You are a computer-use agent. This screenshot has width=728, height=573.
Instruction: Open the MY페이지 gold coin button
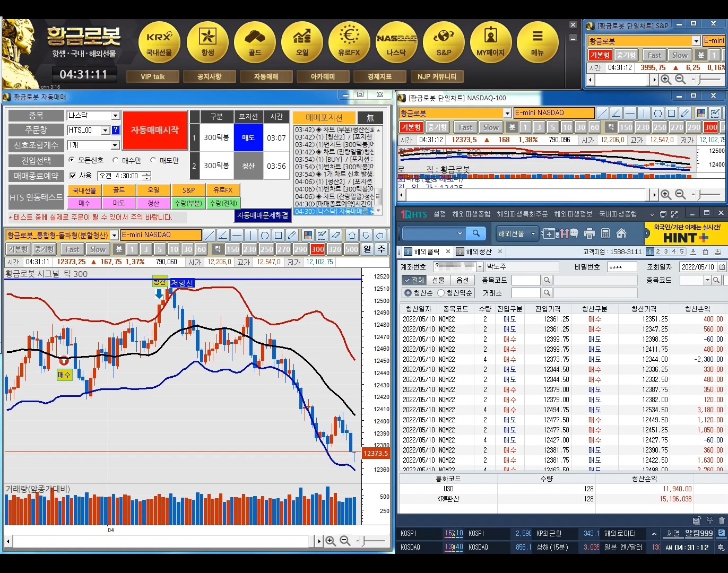click(491, 42)
